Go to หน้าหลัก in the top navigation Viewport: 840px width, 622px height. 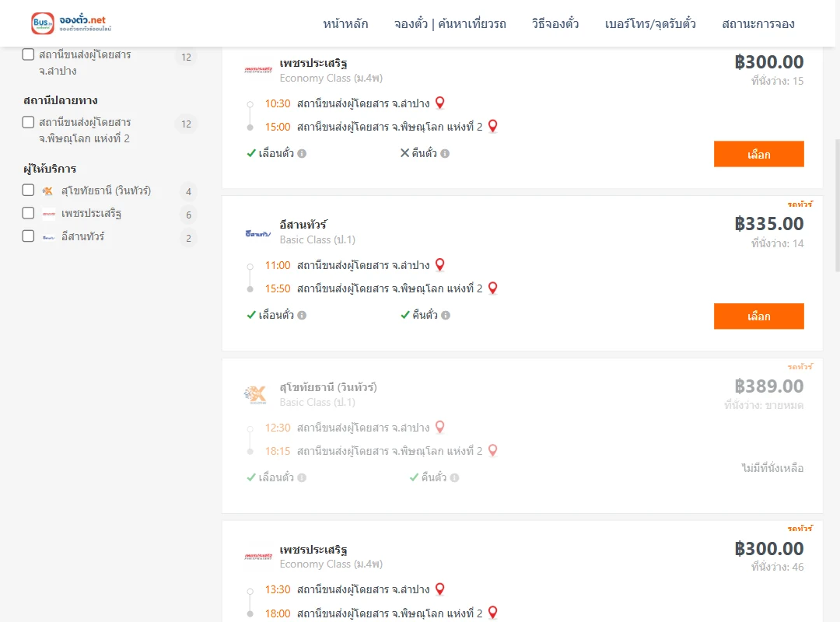pyautogui.click(x=345, y=24)
